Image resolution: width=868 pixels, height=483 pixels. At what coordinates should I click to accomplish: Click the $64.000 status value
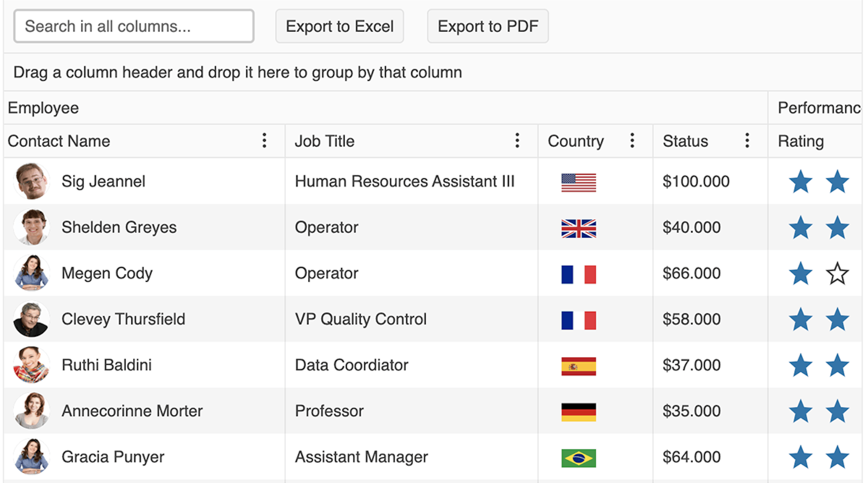point(691,457)
